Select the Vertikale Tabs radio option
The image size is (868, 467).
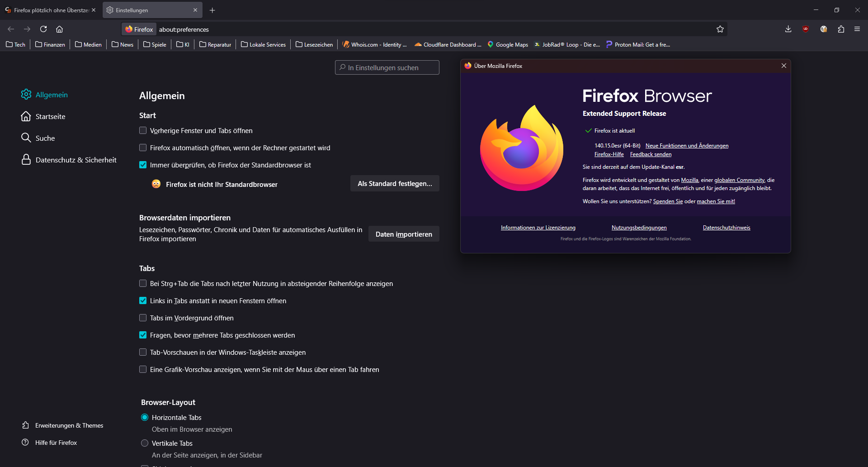click(145, 443)
